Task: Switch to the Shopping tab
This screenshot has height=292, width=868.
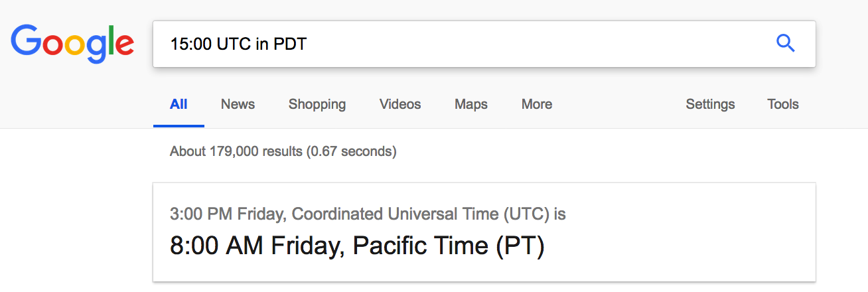Action: [317, 104]
